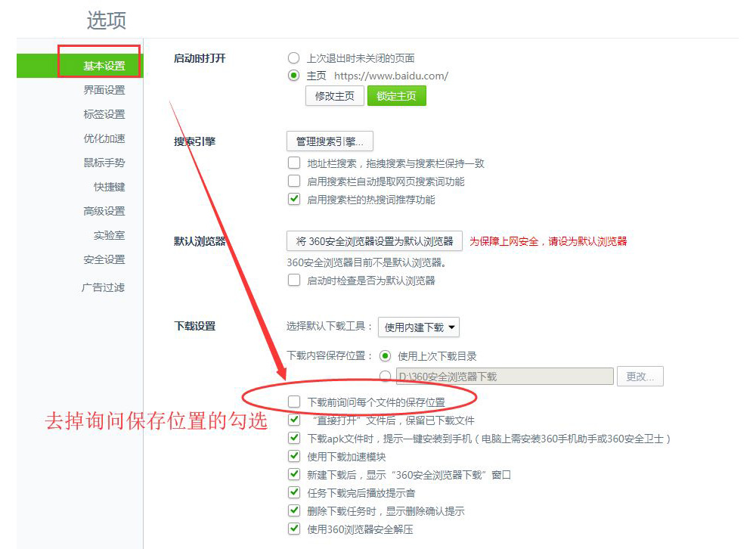756x549 pixels.
Task: Click the 选项 page title
Action: coord(107,20)
